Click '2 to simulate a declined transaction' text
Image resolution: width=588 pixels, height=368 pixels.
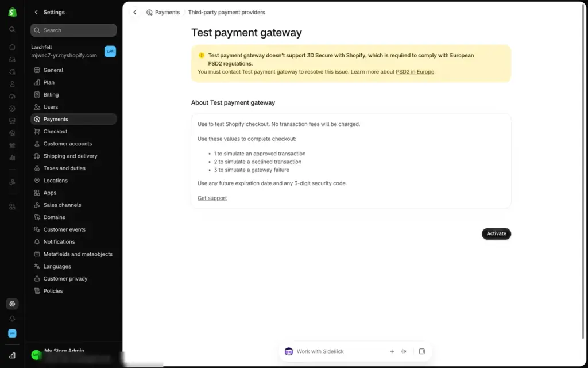(x=258, y=162)
